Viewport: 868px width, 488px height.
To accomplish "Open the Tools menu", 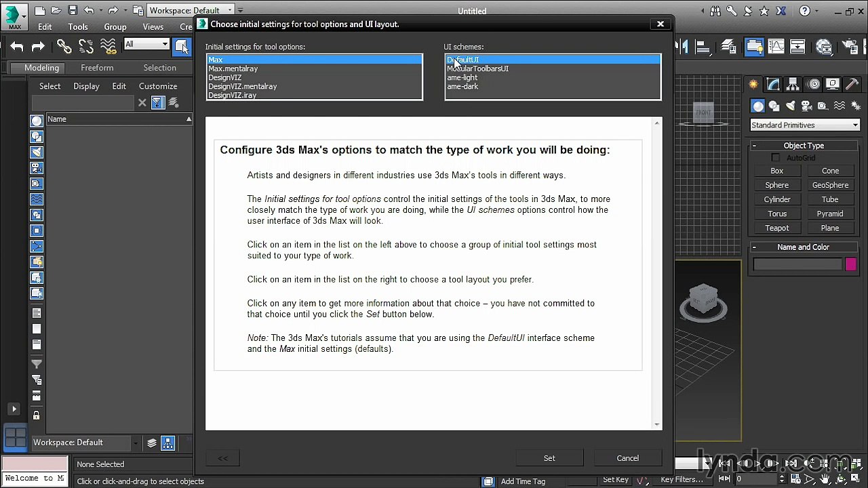I will pos(78,27).
